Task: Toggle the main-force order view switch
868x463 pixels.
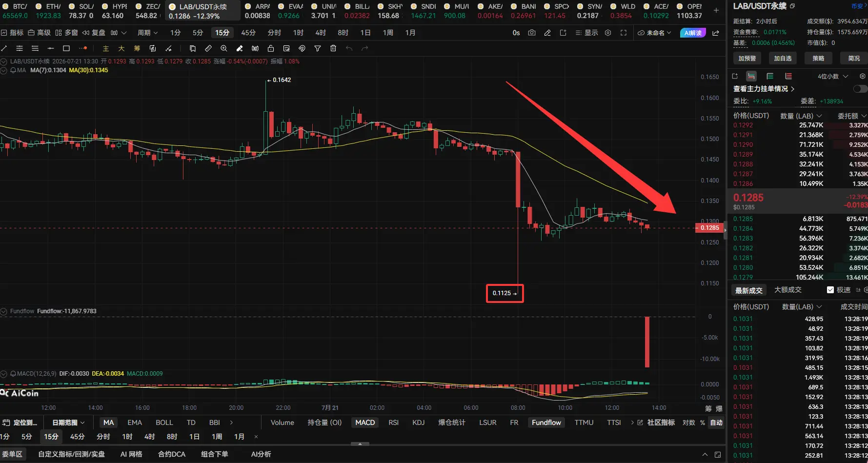Action: point(860,89)
